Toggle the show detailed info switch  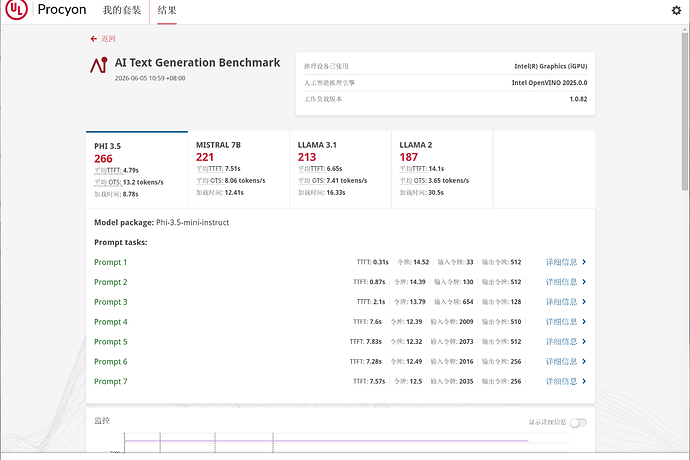pos(578,423)
